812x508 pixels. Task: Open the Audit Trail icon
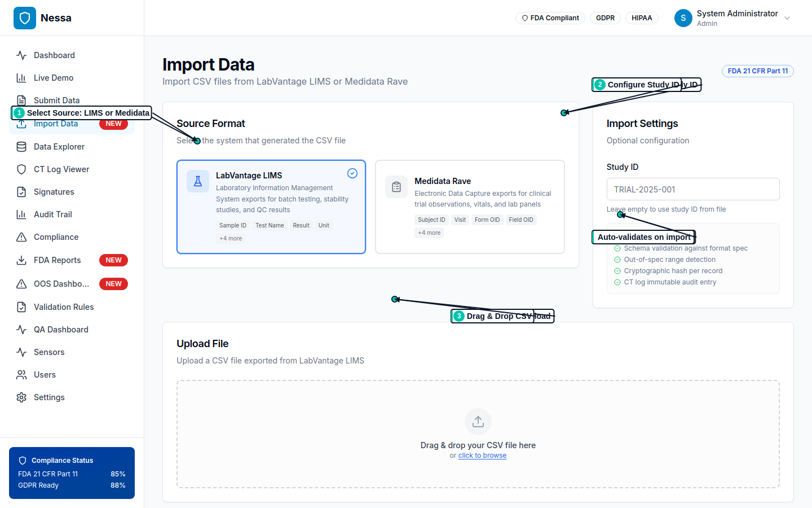click(21, 214)
